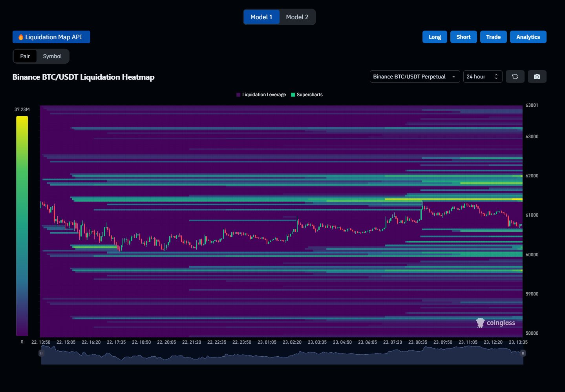Open the Analytics button
This screenshot has height=392, width=565.
528,37
